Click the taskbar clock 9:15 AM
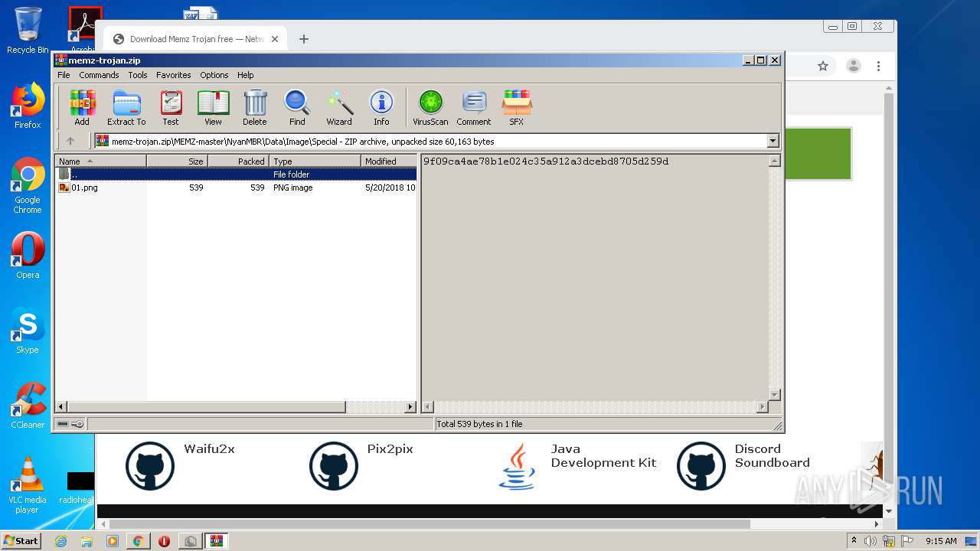This screenshot has height=551, width=980. tap(941, 541)
